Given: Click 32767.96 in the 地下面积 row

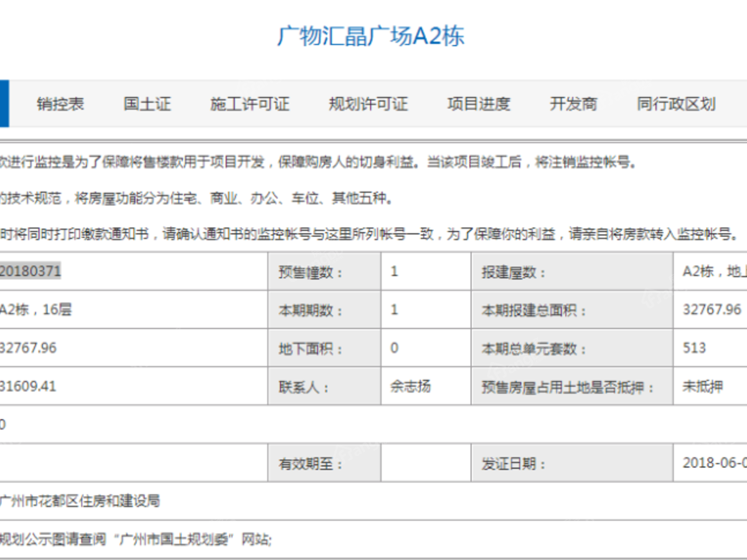Looking at the screenshot, I should 28,348.
